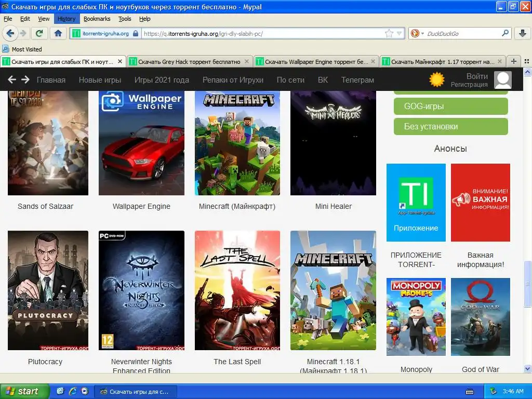The height and width of the screenshot is (399, 532).
Task: Go back using browser back arrow
Action: coord(10,33)
